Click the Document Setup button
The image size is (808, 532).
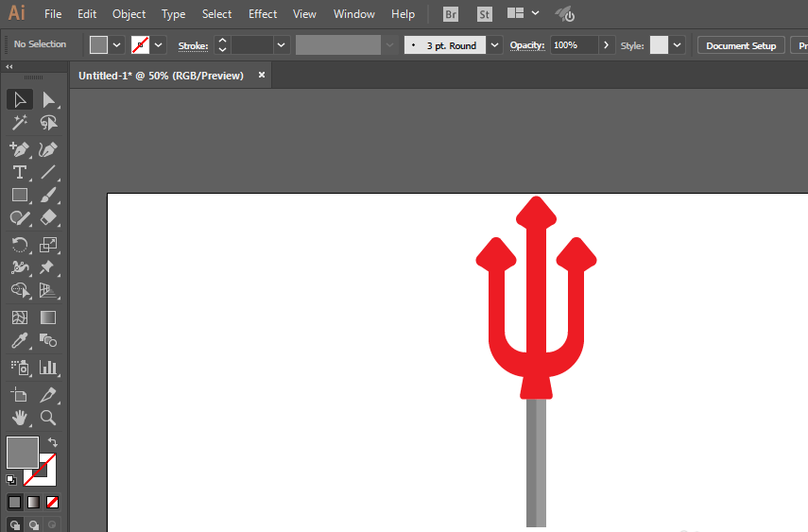pos(741,45)
